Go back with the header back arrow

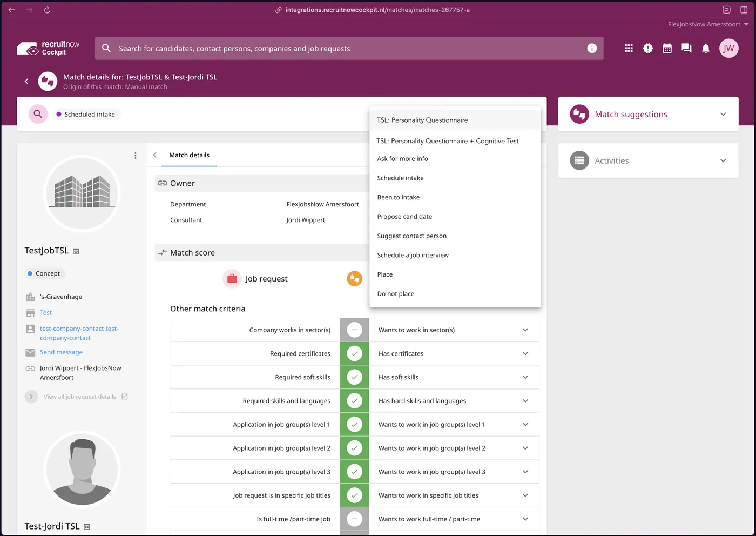coord(26,82)
